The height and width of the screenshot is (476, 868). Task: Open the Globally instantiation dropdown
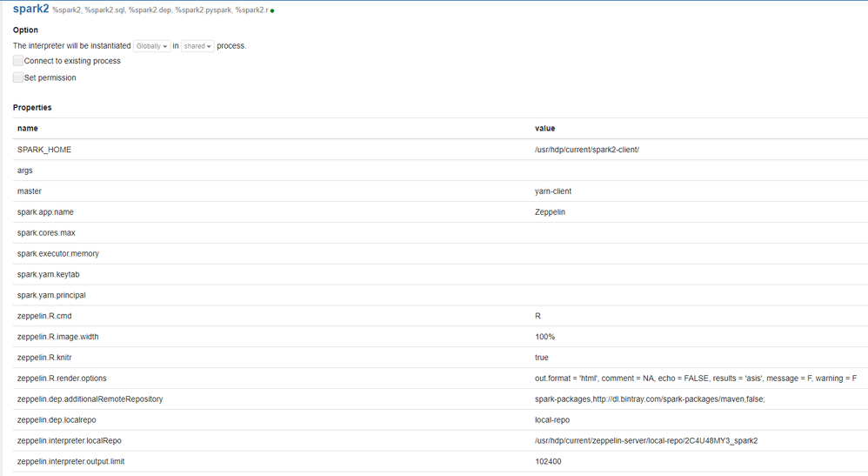152,46
